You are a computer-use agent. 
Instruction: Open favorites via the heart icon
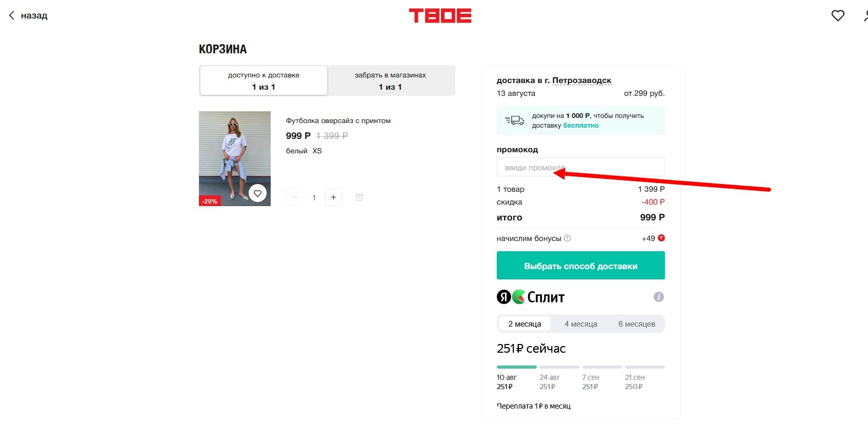(x=838, y=15)
